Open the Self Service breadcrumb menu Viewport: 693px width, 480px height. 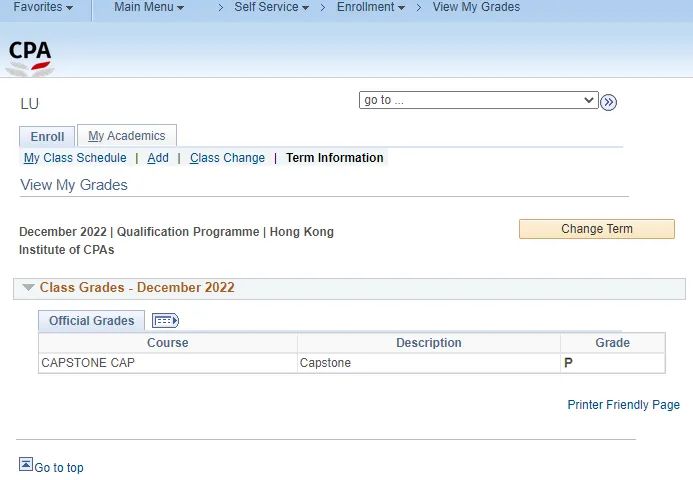coord(271,7)
